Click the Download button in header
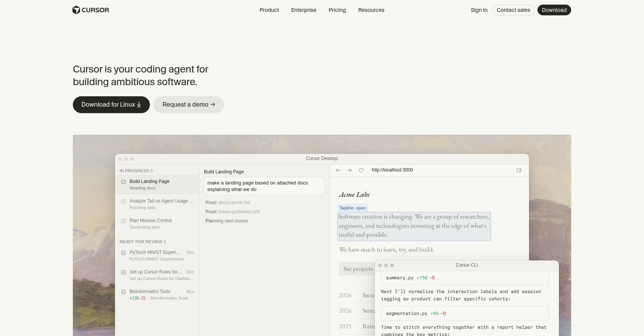 point(554,10)
